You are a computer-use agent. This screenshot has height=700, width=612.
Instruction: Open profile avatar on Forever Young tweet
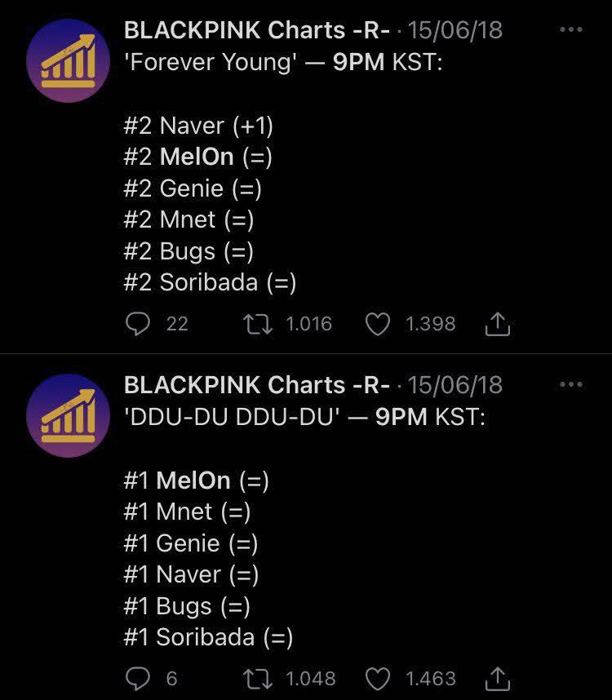pyautogui.click(x=68, y=60)
